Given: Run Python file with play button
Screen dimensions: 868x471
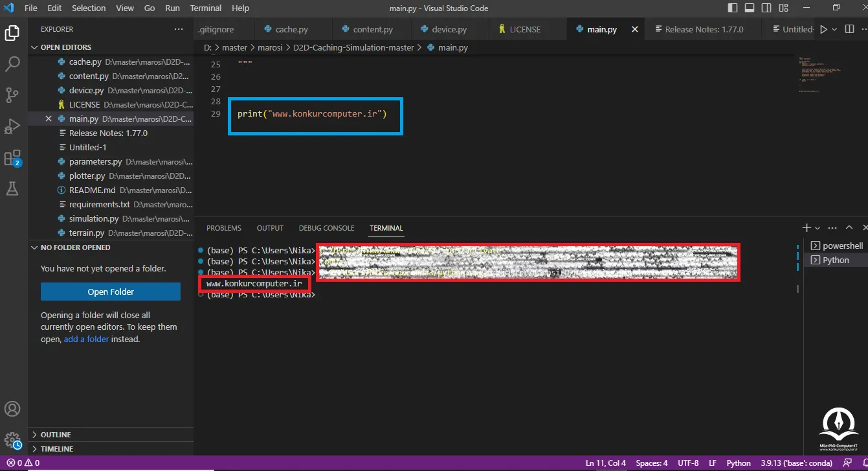Looking at the screenshot, I should tap(823, 29).
